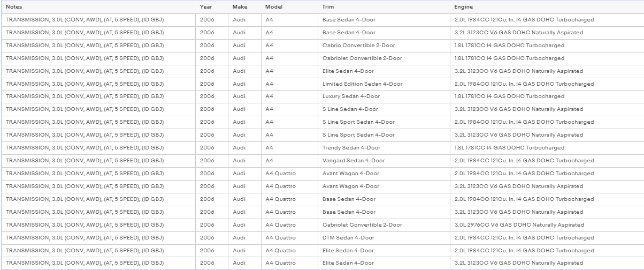Click engine cell in S Line Sedan row
The height and width of the screenshot is (270, 644).
tap(547, 109)
